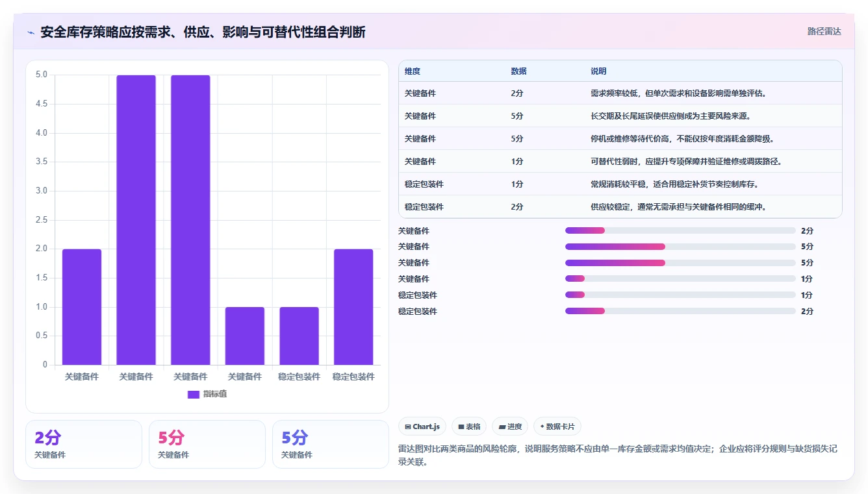Click the 0.5 y-axis tick label
Viewport: 868px width, 494px height.
tap(42, 336)
